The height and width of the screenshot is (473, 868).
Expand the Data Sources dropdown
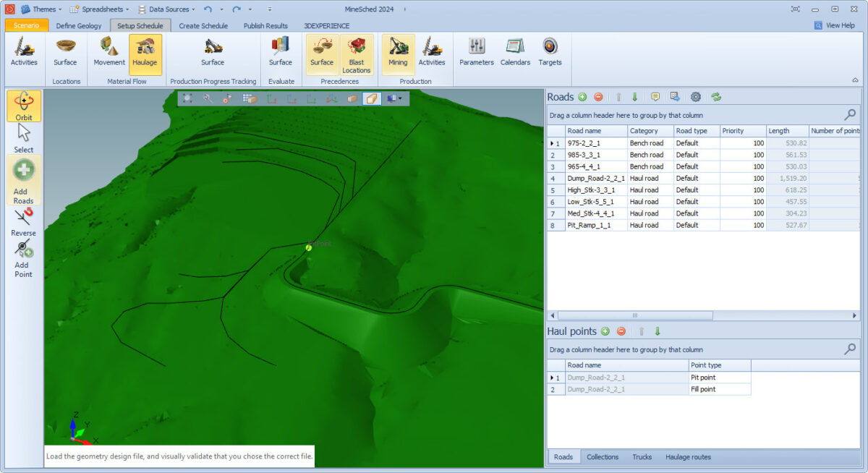[x=166, y=9]
